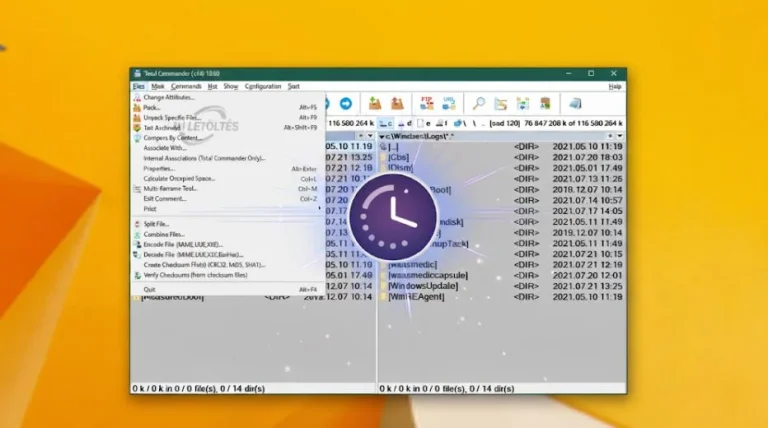Open the Notepad toolbar icon
The image size is (768, 428).
575,103
